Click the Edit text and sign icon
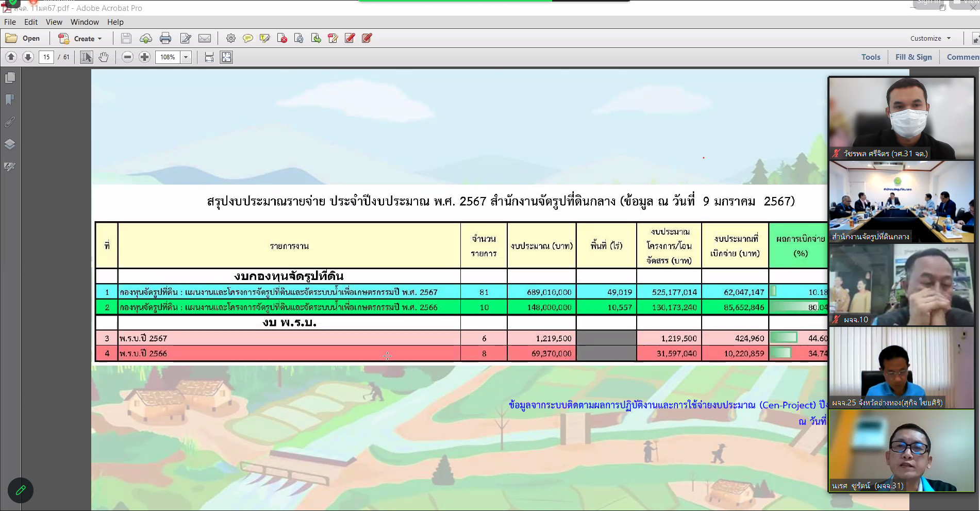980x511 pixels. pyautogui.click(x=186, y=38)
